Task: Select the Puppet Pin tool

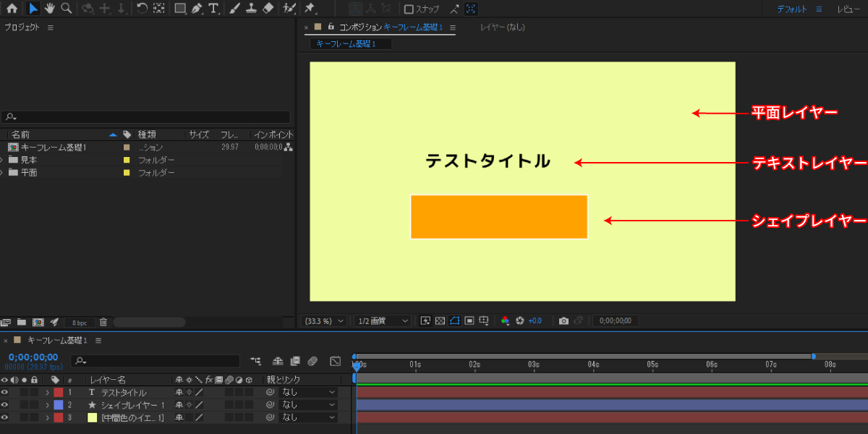Action: point(310,9)
